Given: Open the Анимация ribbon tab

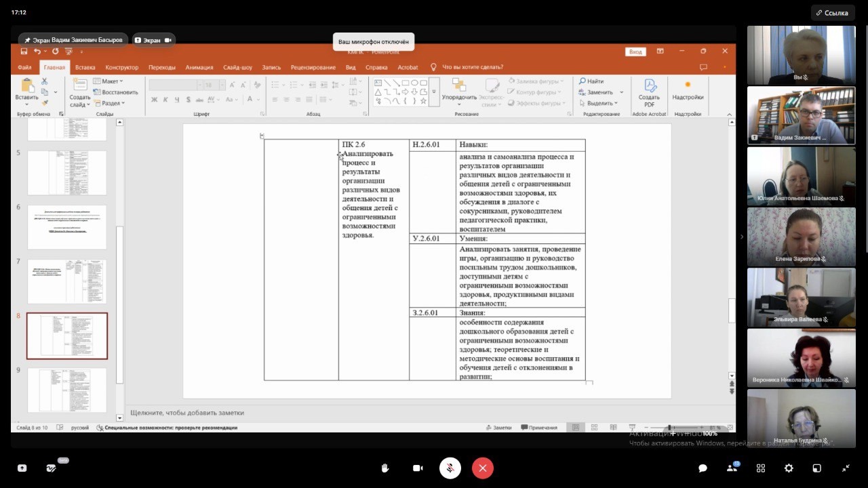Looking at the screenshot, I should pos(199,67).
